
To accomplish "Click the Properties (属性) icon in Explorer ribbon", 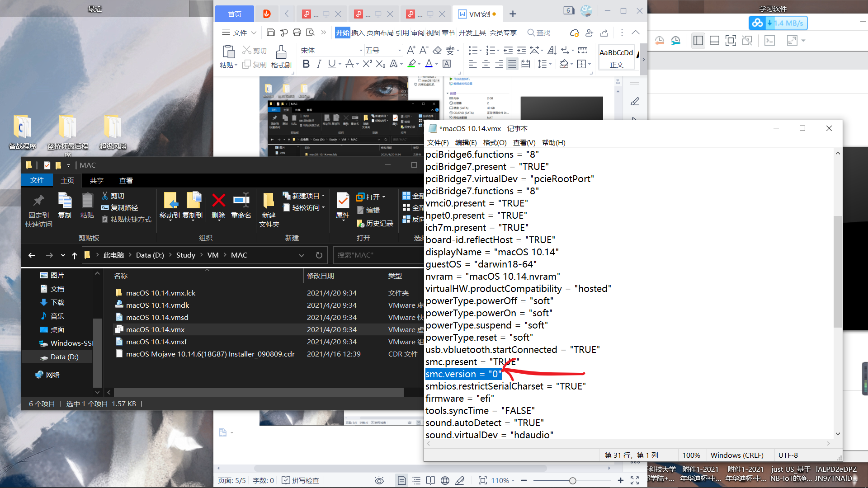I will click(x=343, y=201).
